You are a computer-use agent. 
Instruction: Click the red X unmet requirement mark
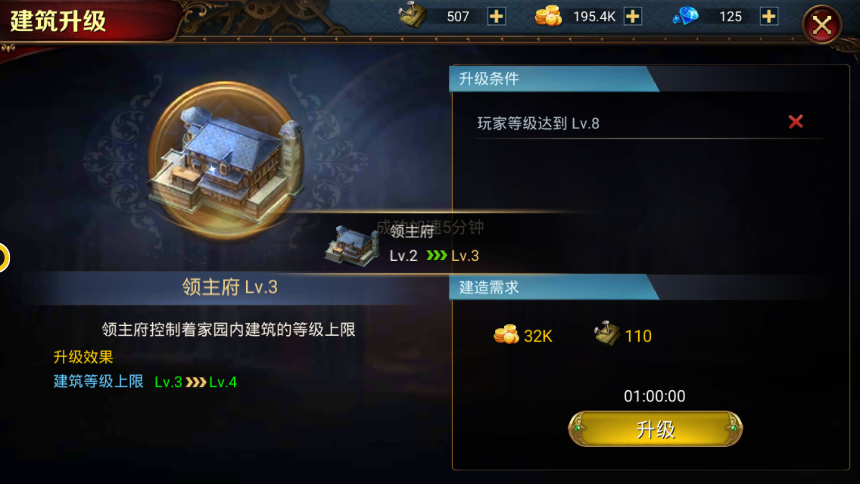coord(796,122)
